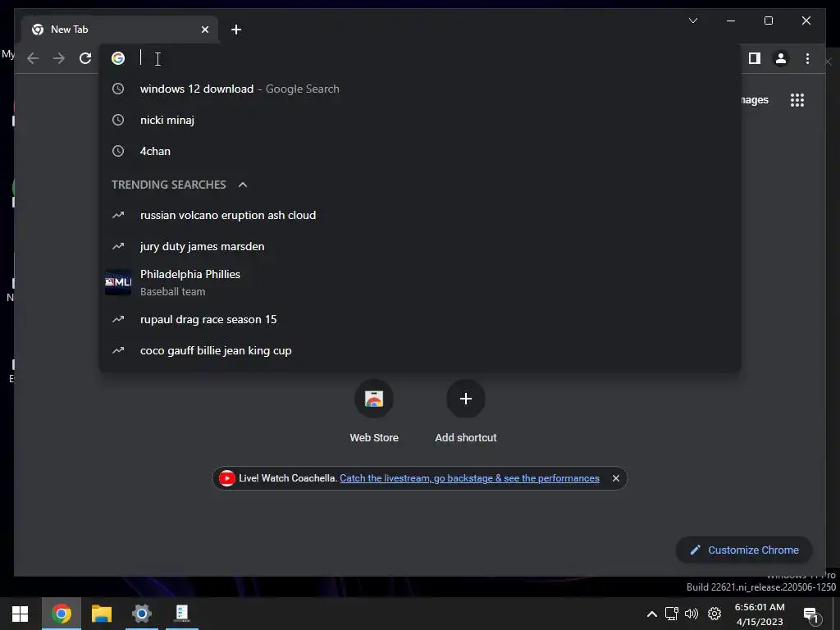Click the Customize Chrome button
Screen dimensions: 840x630
pos(743,550)
